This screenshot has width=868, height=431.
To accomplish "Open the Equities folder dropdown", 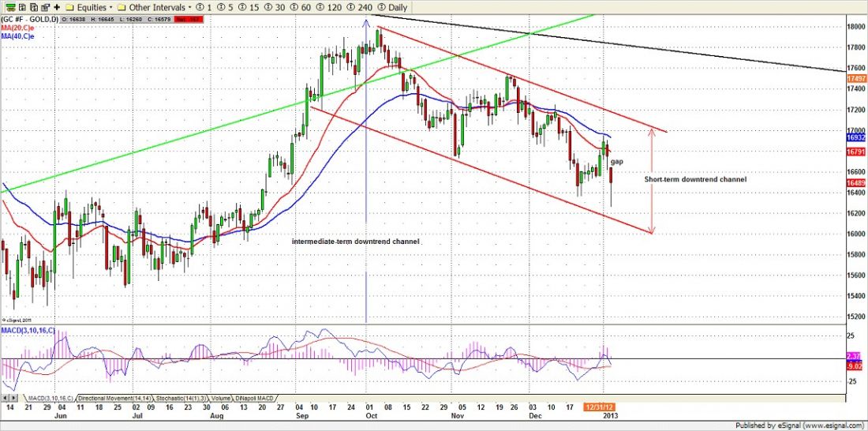I will (93, 7).
